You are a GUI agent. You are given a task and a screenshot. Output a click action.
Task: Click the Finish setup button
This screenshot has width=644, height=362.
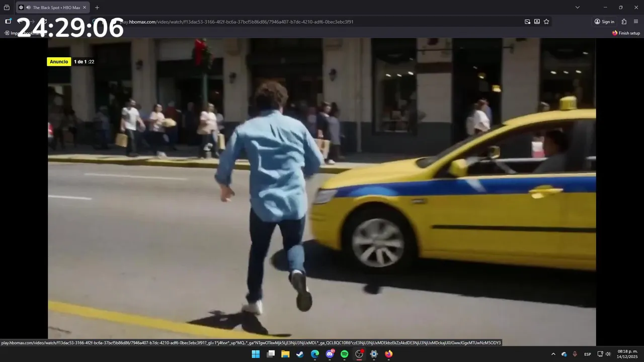626,33
